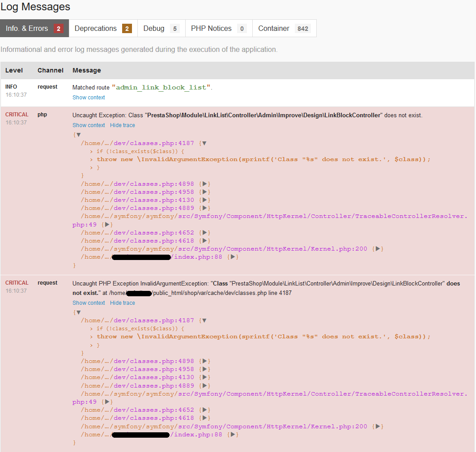Show context for the InvalidArgumentException message
The width and height of the screenshot is (476, 452).
pyautogui.click(x=89, y=303)
